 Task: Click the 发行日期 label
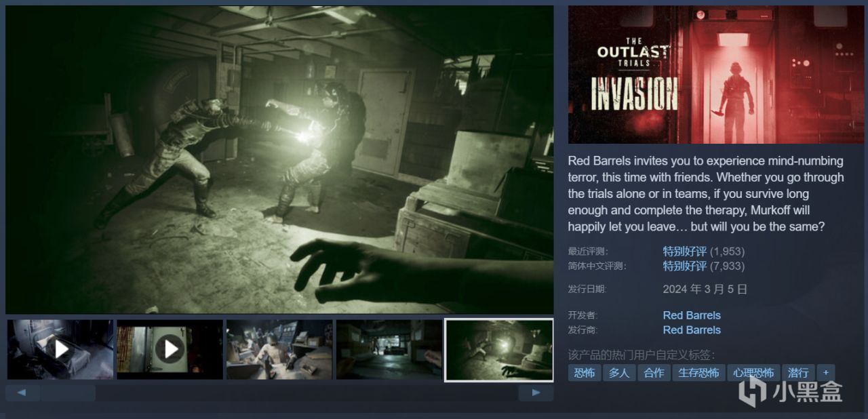coord(587,290)
